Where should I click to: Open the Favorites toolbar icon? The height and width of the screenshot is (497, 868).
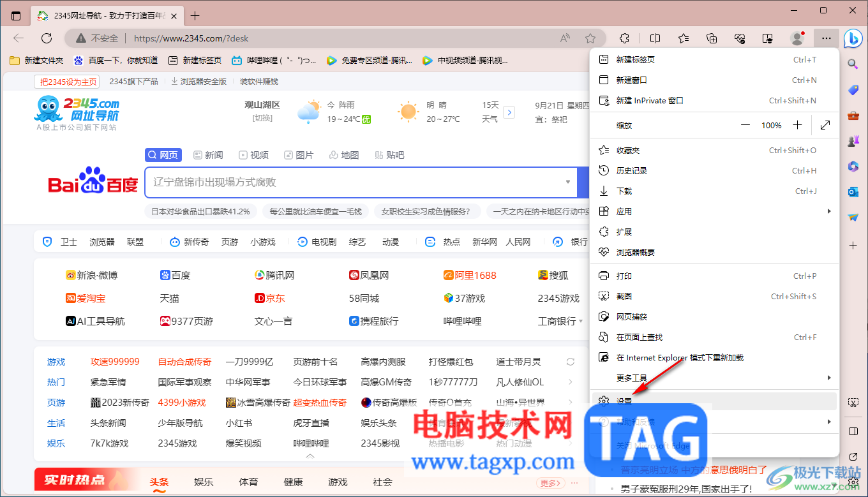pyautogui.click(x=684, y=38)
